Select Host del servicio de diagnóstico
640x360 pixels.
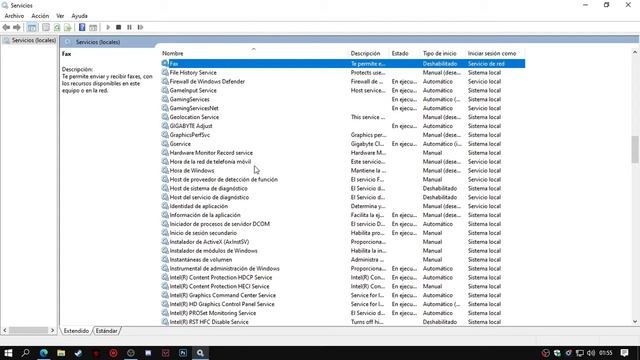point(343,198)
